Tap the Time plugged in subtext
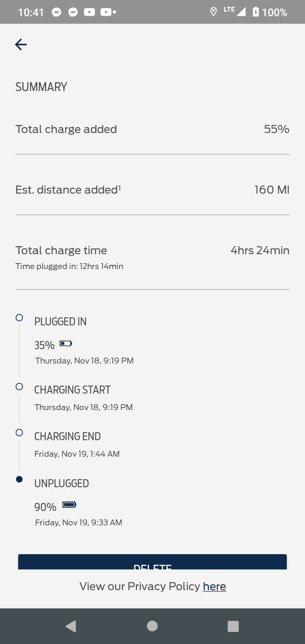The image size is (305, 644). (69, 266)
